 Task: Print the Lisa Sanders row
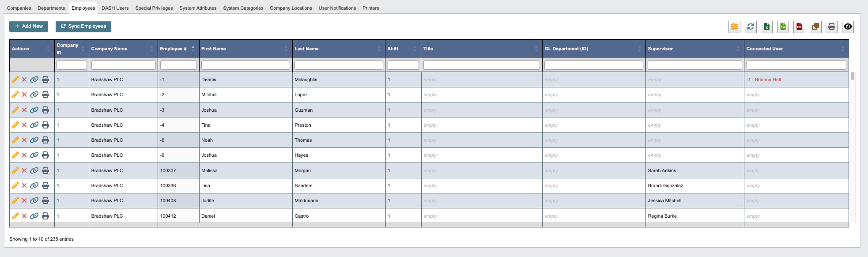[x=45, y=185]
